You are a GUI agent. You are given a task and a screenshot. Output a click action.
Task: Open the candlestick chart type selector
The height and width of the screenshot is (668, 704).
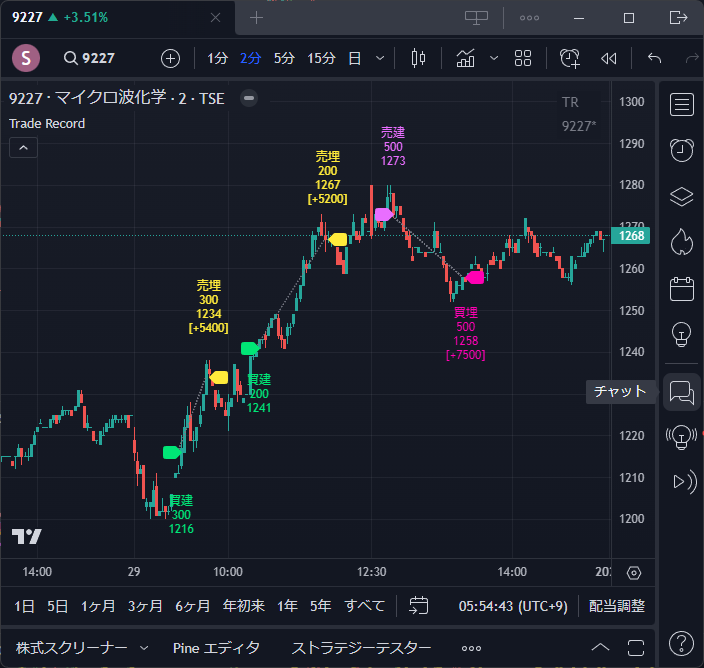click(418, 58)
